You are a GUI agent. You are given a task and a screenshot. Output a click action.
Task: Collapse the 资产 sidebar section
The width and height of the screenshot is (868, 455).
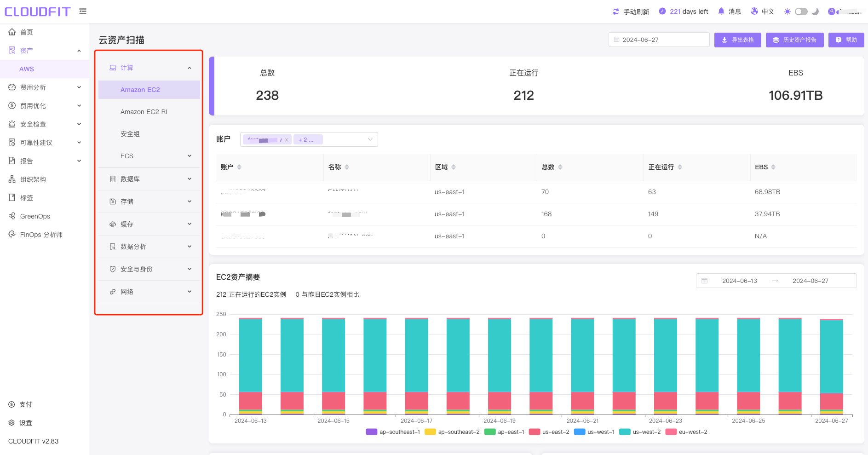tap(79, 51)
